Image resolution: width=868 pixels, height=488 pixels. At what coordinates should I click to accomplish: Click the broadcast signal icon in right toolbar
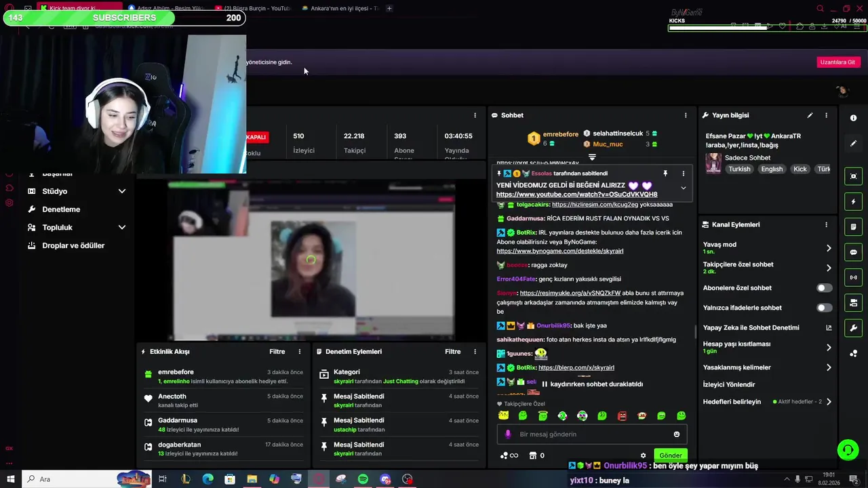(853, 277)
